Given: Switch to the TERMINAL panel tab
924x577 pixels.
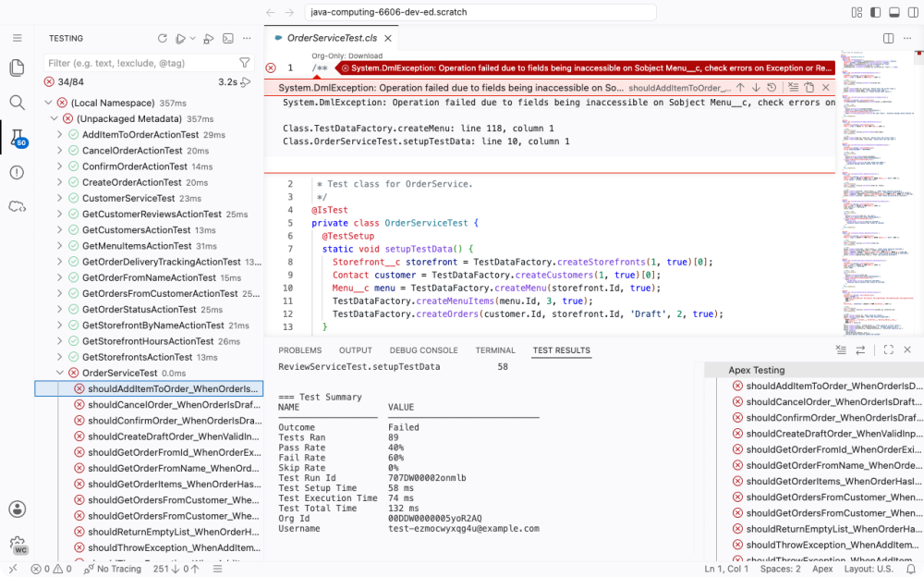Looking at the screenshot, I should pos(495,350).
